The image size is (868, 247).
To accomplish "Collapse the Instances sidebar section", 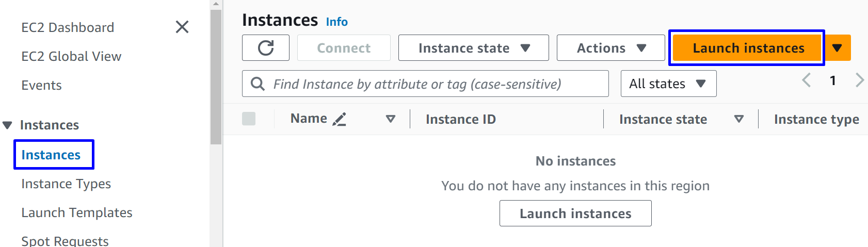I will coord(7,125).
